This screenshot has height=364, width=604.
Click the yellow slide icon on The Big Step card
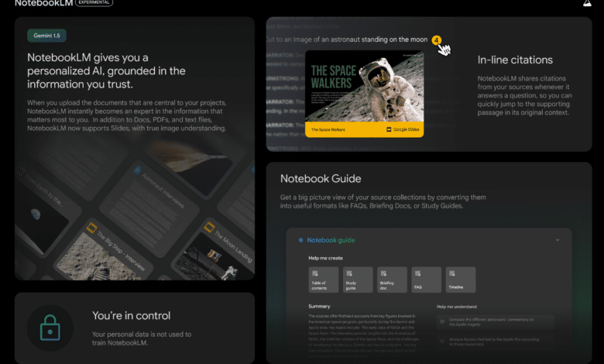[x=91, y=228]
